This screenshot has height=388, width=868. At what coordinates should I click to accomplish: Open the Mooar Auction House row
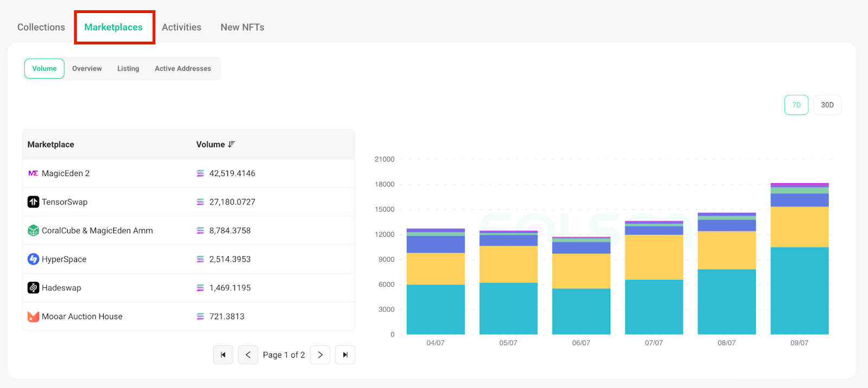click(189, 316)
